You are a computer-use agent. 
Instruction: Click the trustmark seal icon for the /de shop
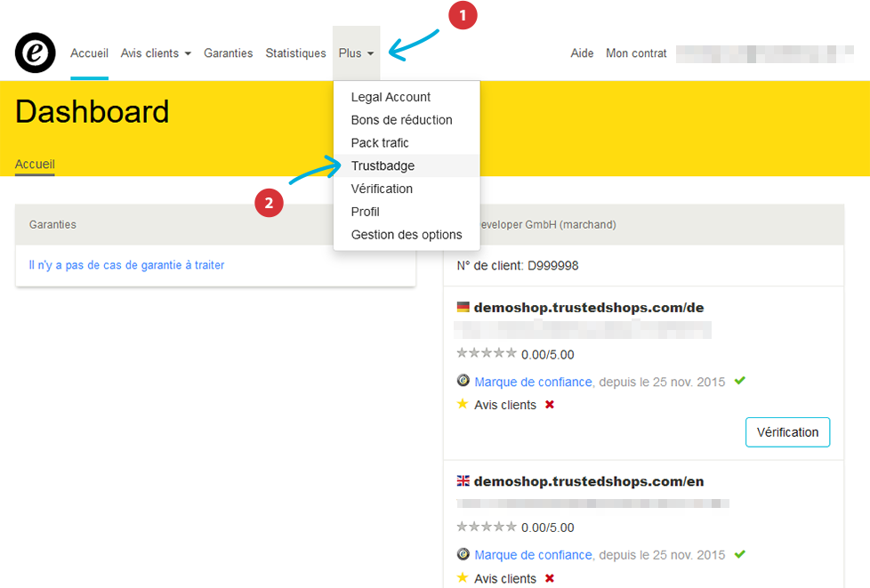pos(463,381)
